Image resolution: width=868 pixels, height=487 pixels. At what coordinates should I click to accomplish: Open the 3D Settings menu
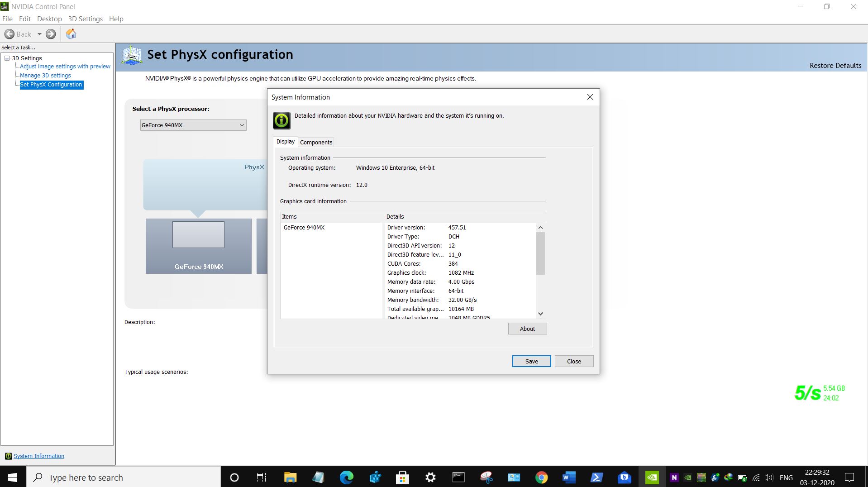pos(85,19)
